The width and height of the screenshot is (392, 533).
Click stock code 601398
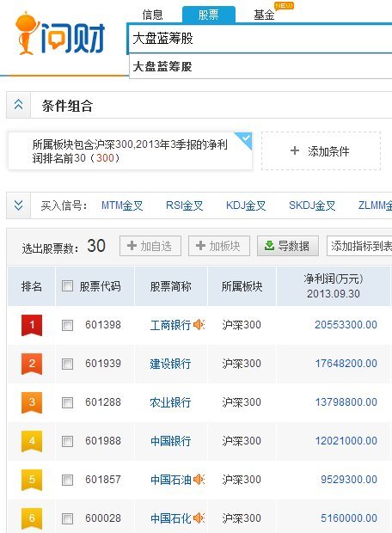pyautogui.click(x=103, y=325)
